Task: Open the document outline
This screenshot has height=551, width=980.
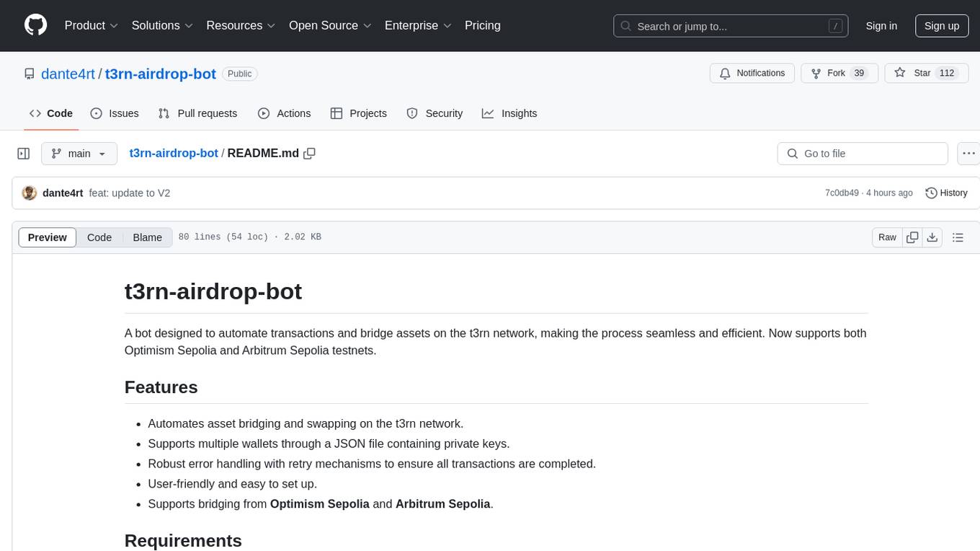Action: 958,237
